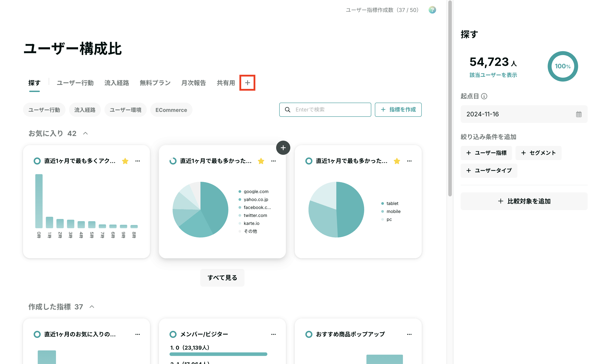Open 月次報告 tab

194,83
